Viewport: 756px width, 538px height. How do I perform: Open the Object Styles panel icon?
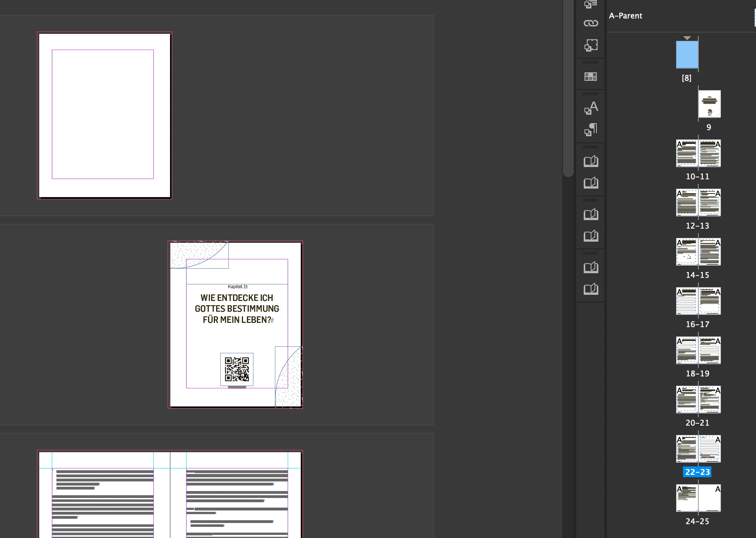pos(591,45)
